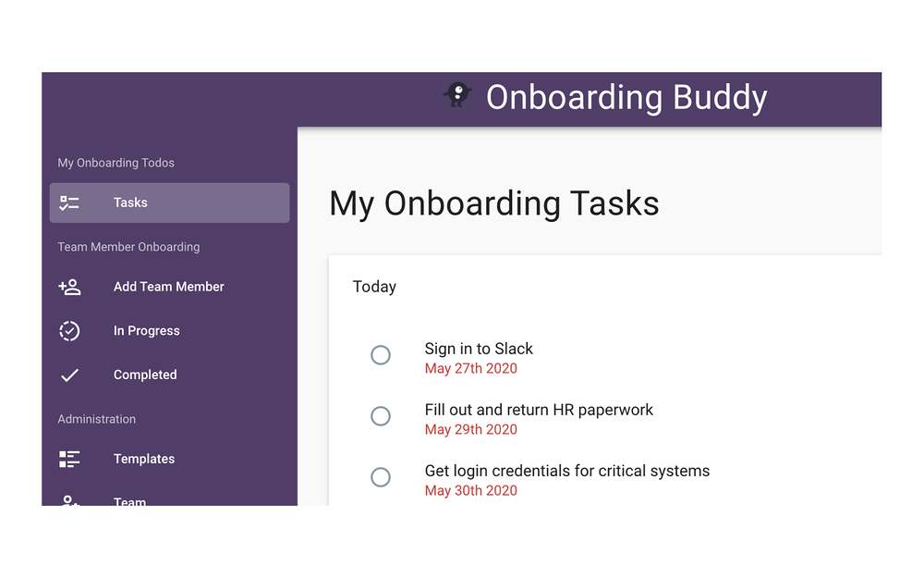Click the Templates list icon
The height and width of the screenshot is (578, 924).
coord(69,459)
